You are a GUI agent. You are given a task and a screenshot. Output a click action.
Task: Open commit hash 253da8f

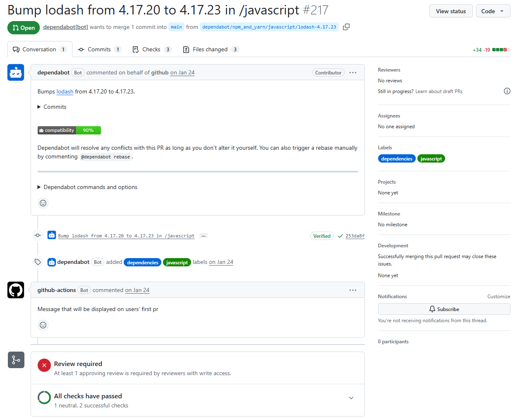355,236
